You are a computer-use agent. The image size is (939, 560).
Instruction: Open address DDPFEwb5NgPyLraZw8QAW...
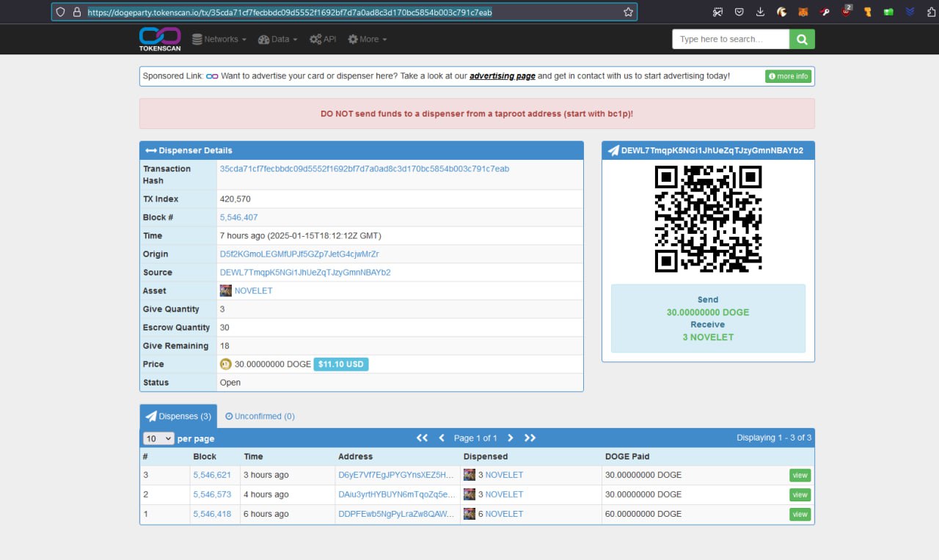pos(396,514)
